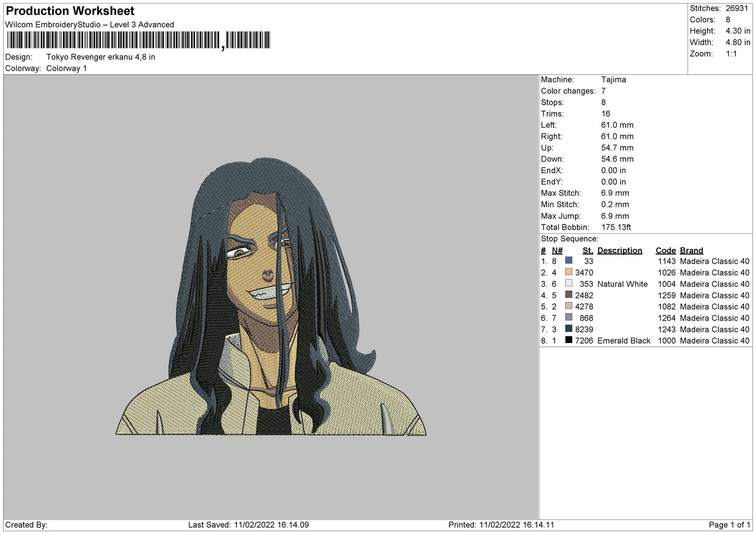Click the gray-purple swatch for code 1264
The image size is (756, 534).
[569, 317]
